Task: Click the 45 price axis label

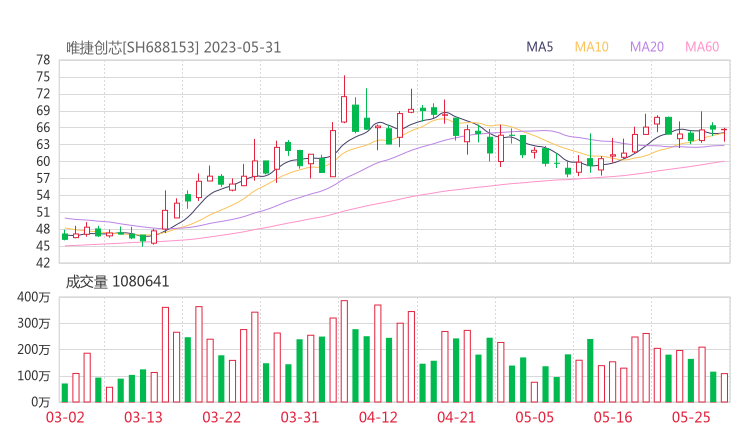Action: [43, 246]
